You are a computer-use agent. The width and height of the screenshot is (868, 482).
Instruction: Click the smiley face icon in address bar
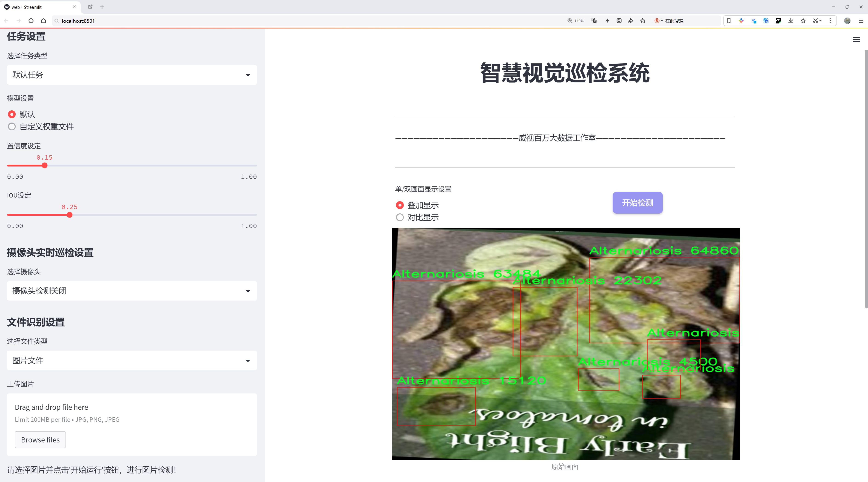coord(619,21)
